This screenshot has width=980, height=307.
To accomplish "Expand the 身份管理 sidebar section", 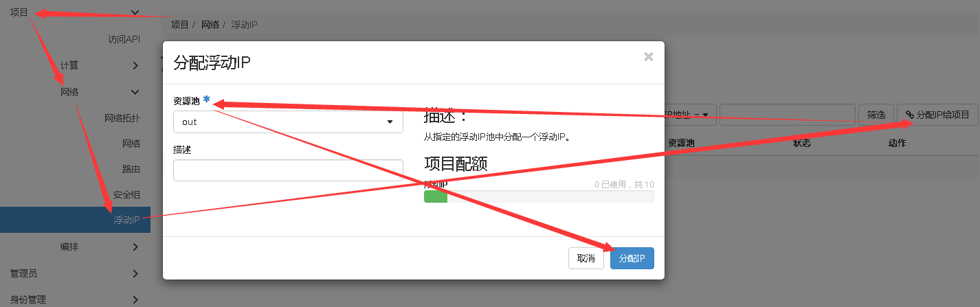I will [x=75, y=299].
